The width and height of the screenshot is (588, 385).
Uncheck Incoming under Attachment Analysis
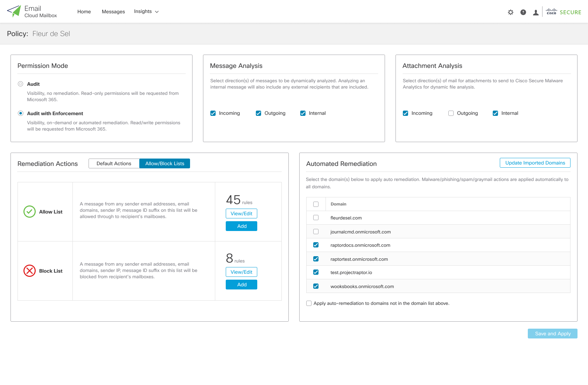(405, 113)
